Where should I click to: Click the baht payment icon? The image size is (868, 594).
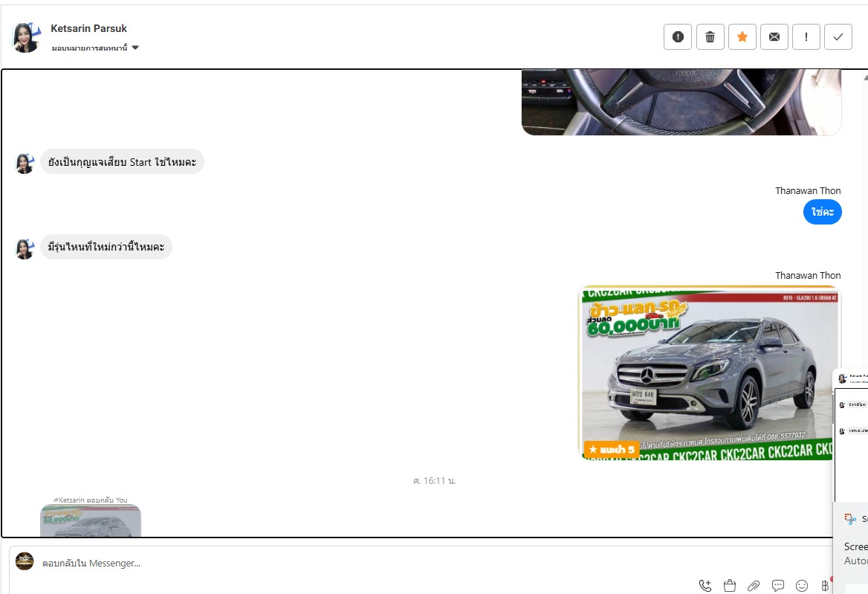coord(824,585)
